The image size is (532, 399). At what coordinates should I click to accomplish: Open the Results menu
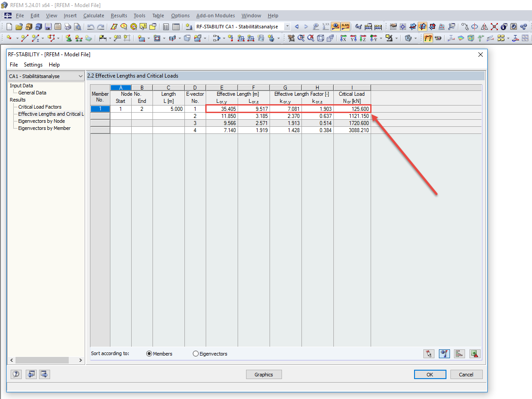coord(119,16)
